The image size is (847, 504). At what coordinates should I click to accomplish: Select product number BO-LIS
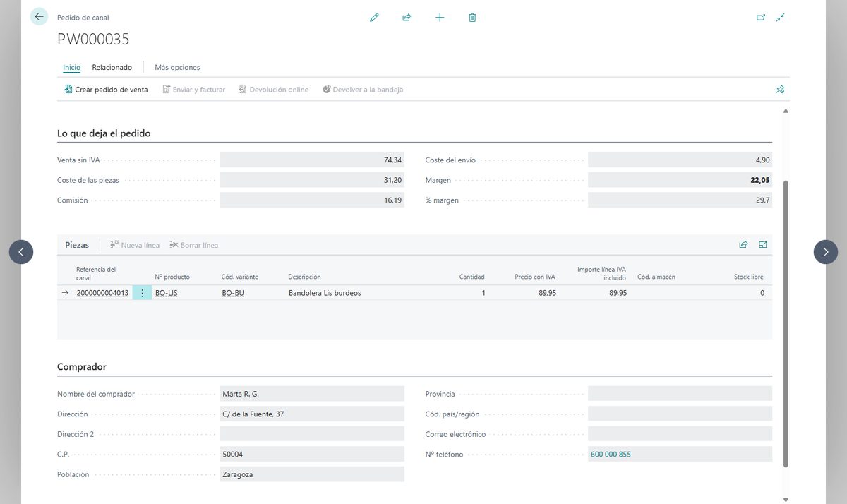(167, 293)
